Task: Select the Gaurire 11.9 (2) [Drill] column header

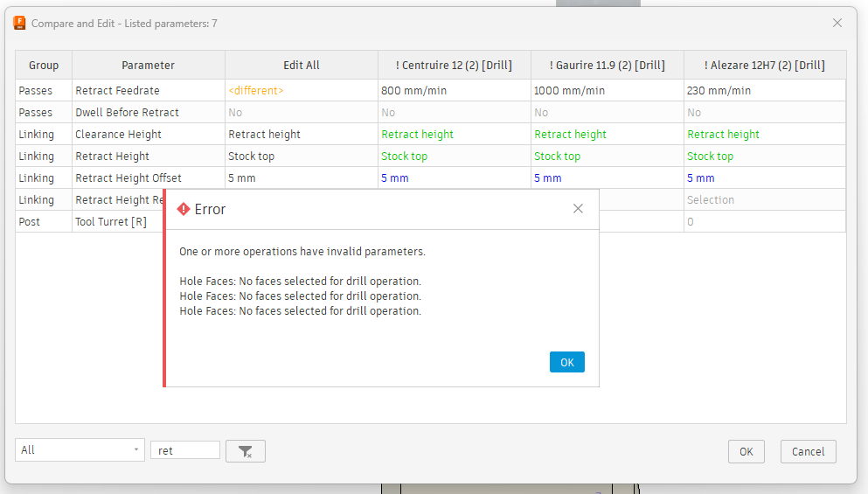Action: 608,66
